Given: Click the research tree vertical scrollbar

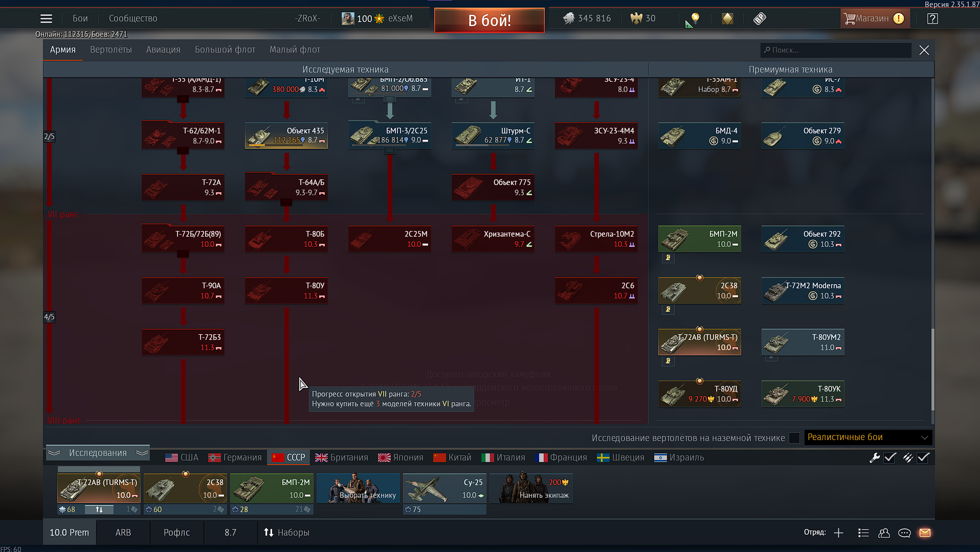Looking at the screenshot, I should [932, 369].
